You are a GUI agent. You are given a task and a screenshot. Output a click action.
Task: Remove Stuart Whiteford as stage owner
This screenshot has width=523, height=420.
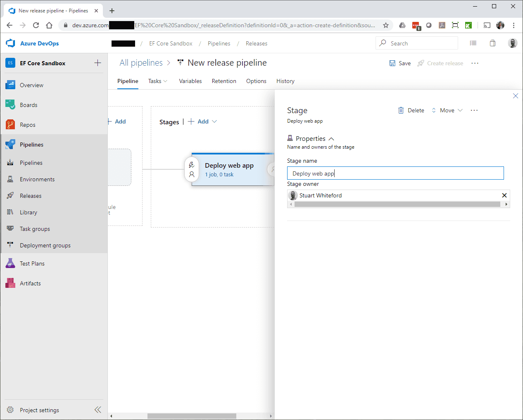tap(504, 195)
